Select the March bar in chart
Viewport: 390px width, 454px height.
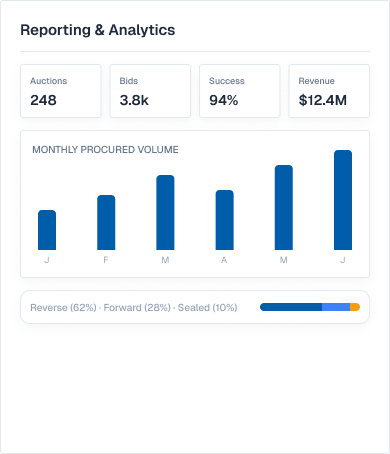pyautogui.click(x=165, y=212)
